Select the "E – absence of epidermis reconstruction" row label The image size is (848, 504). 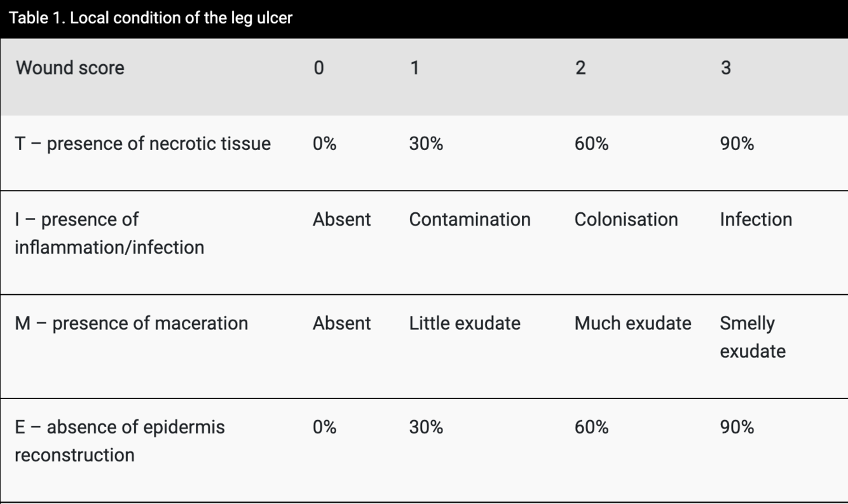(x=120, y=440)
